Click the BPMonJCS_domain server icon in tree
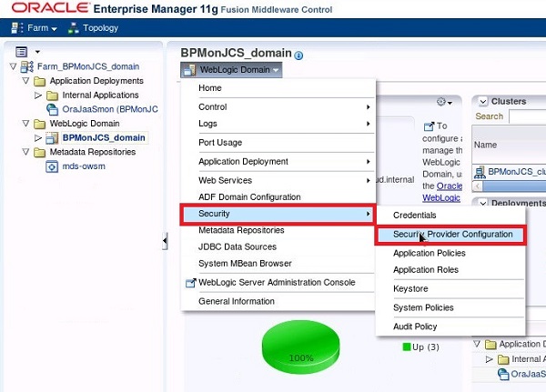 [x=52, y=138]
